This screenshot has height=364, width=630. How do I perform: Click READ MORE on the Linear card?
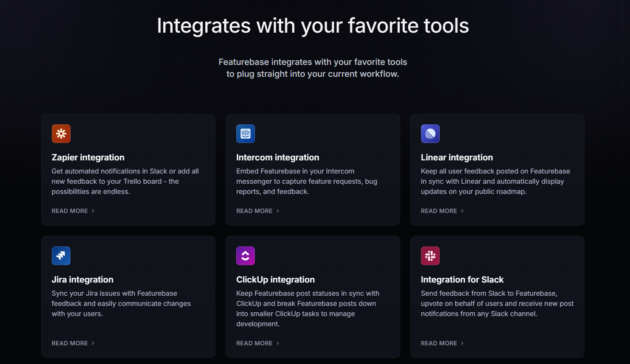[439, 211]
